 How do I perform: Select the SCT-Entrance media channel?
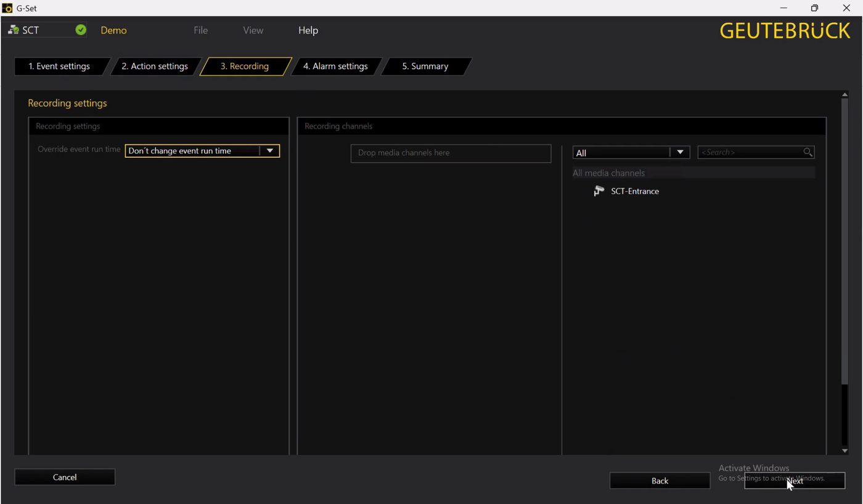(634, 191)
